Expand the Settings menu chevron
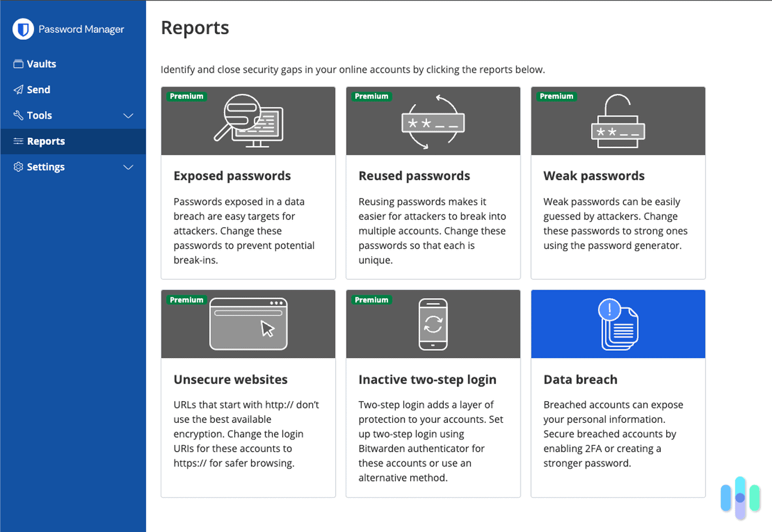The width and height of the screenshot is (772, 532). point(128,167)
